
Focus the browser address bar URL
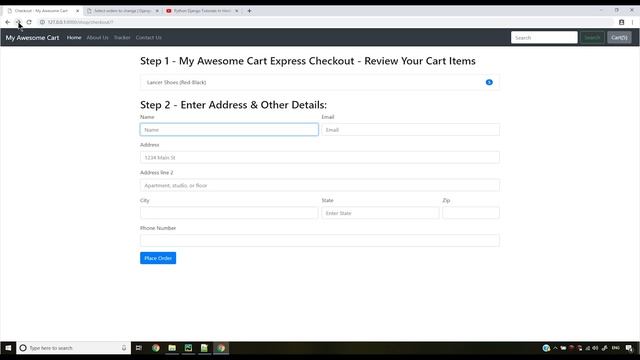click(80, 22)
